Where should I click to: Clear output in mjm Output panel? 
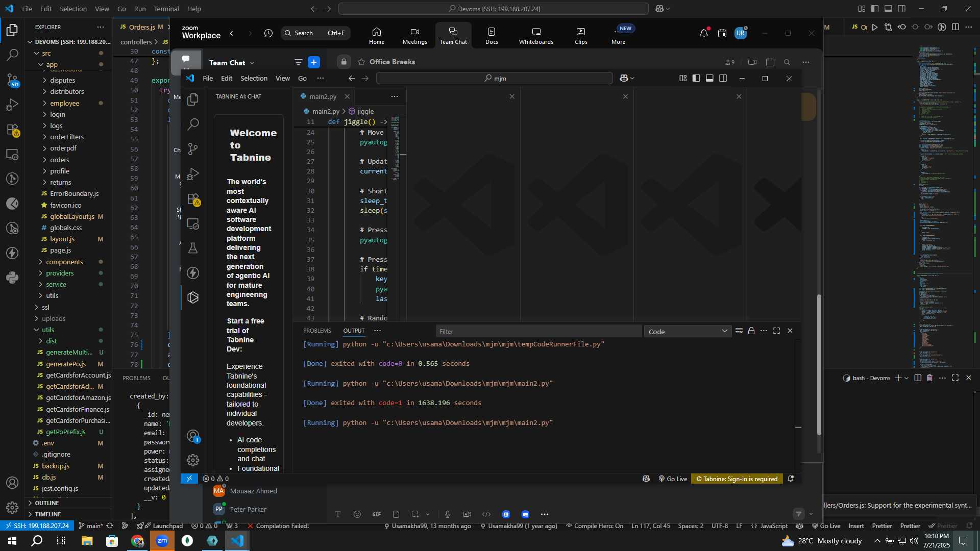[739, 331]
